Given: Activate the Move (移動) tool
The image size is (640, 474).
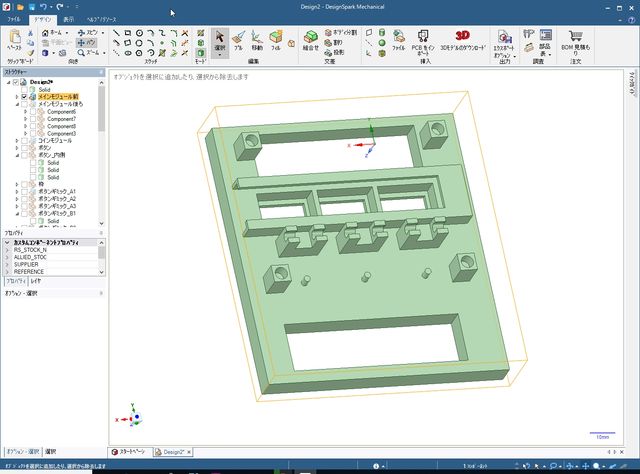Looking at the screenshot, I should 257,41.
